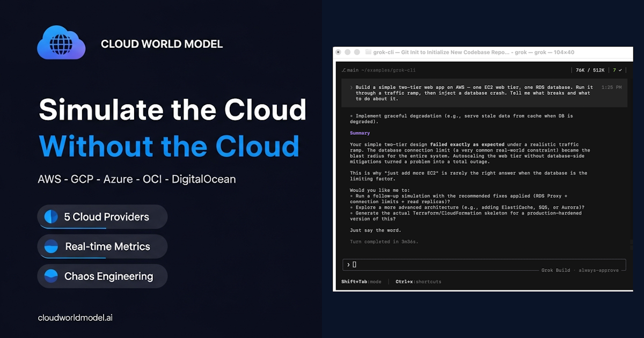Click the 'Simulate the Cloud' headline
Image resolution: width=644 pixels, height=338 pixels.
(172, 110)
